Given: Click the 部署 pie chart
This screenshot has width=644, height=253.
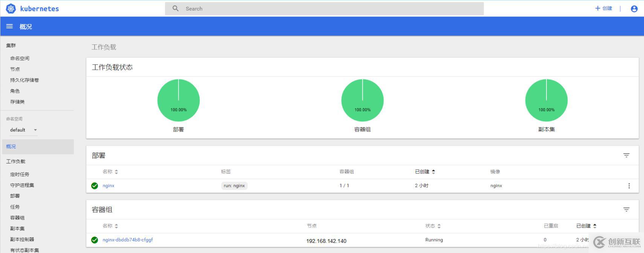Looking at the screenshot, I should tap(179, 100).
